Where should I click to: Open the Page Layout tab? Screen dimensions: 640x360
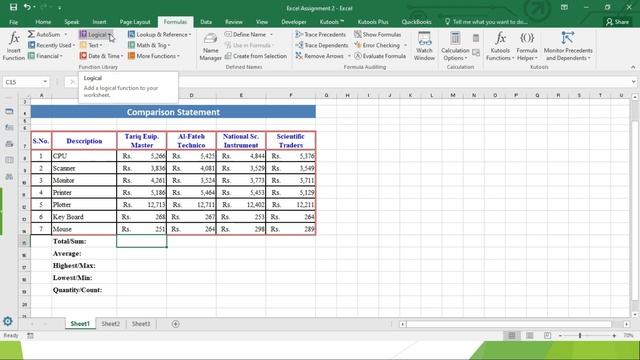[x=135, y=22]
